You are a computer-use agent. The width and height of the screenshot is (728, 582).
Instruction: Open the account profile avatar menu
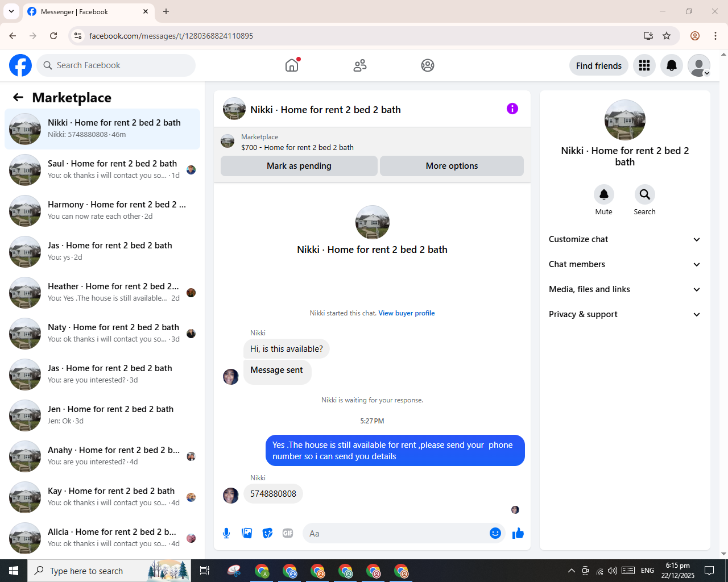(x=699, y=65)
